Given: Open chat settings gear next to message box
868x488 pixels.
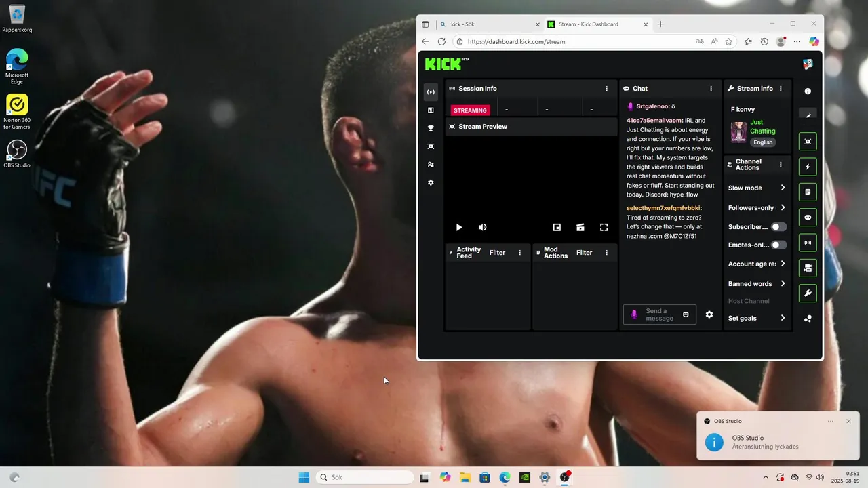Looking at the screenshot, I should [709, 314].
